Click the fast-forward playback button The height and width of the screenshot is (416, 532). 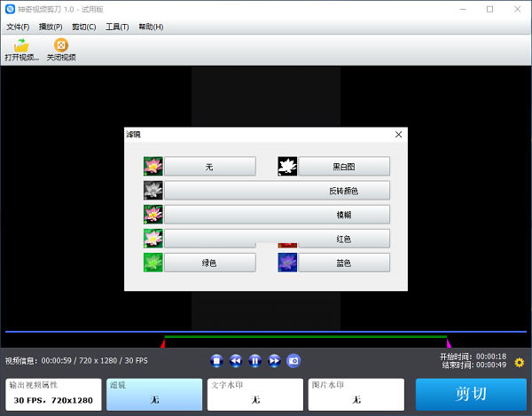pos(274,360)
